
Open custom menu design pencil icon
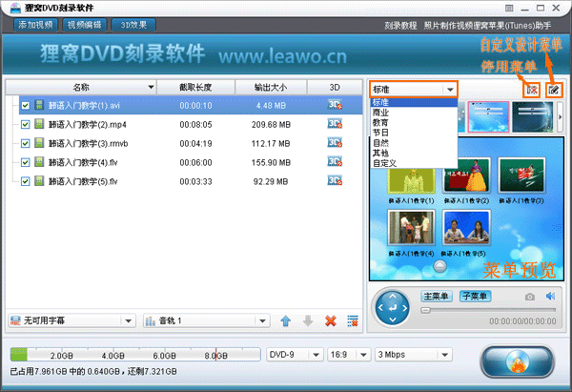tap(554, 90)
